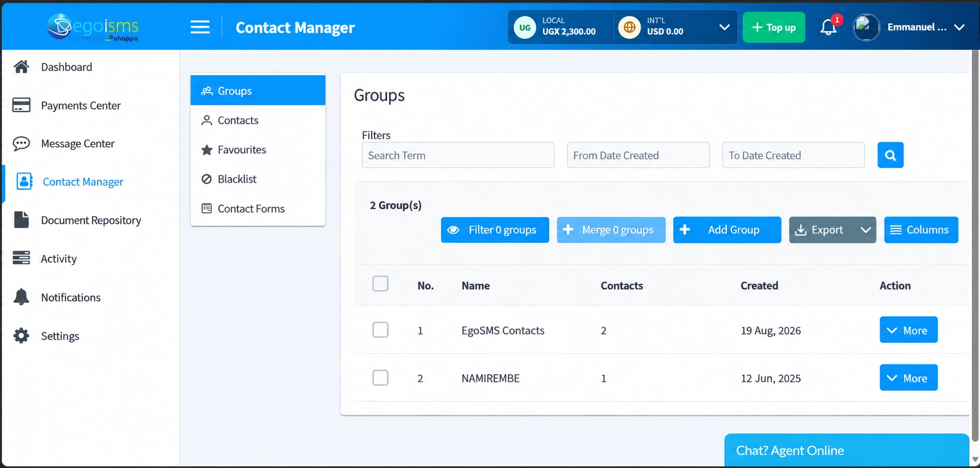Focus the To Date Created field
The height and width of the screenshot is (468, 980).
793,155
